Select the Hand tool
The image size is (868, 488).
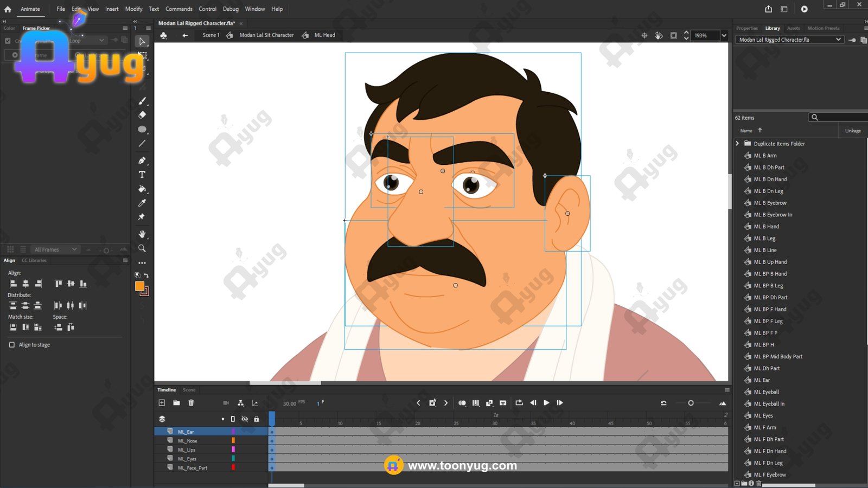click(142, 234)
